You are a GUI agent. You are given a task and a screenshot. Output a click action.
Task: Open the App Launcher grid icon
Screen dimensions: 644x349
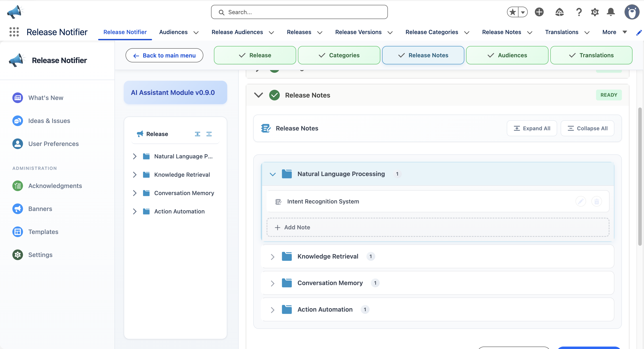click(x=14, y=32)
